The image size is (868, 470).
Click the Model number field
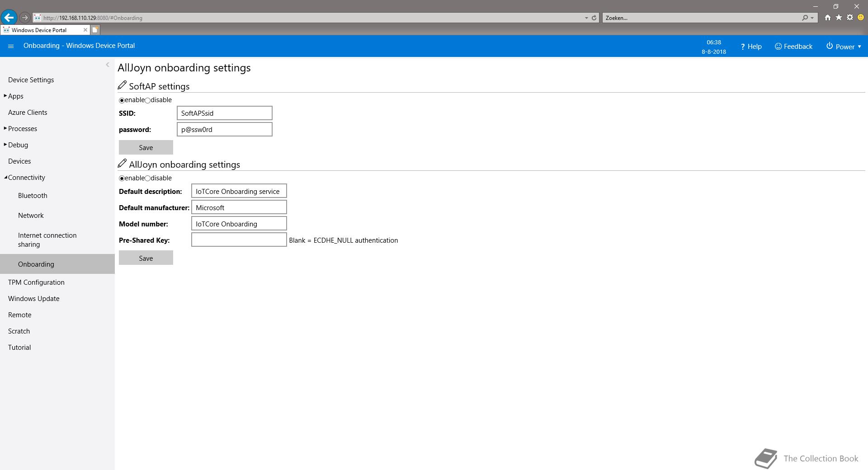coord(239,224)
